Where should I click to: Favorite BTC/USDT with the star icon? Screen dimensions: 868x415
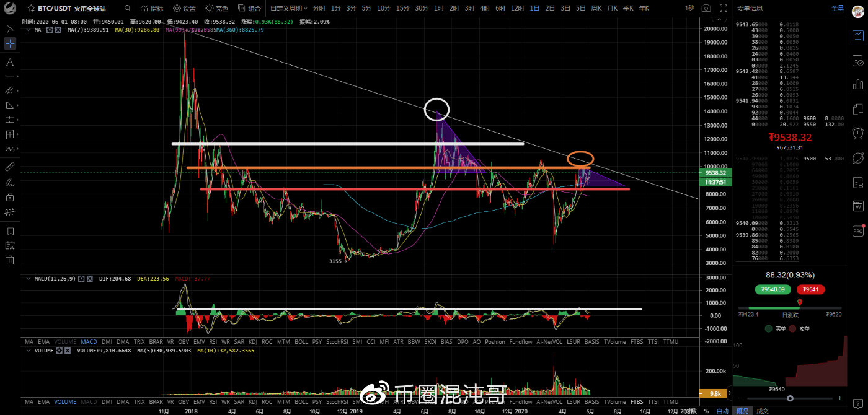click(x=31, y=8)
